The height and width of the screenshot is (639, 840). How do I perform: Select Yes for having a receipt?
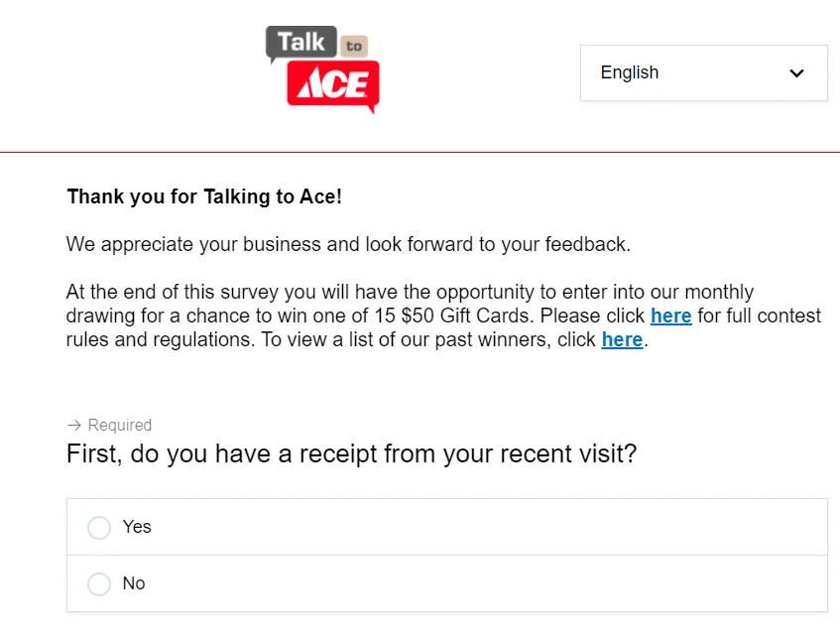pos(99,527)
